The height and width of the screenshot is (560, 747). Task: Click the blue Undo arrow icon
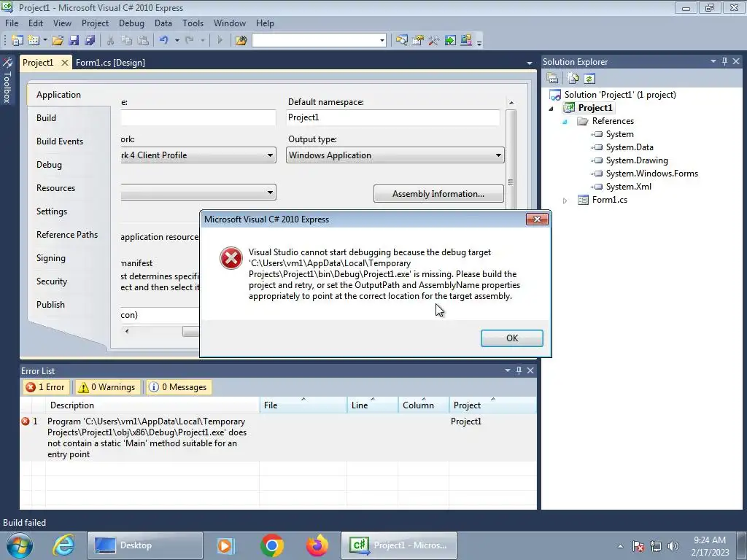tap(164, 41)
